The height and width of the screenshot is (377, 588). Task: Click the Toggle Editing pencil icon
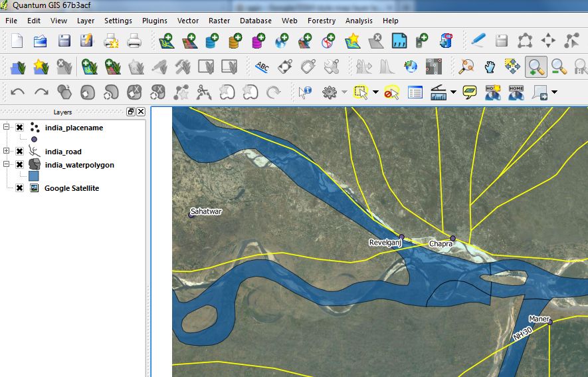tap(478, 41)
